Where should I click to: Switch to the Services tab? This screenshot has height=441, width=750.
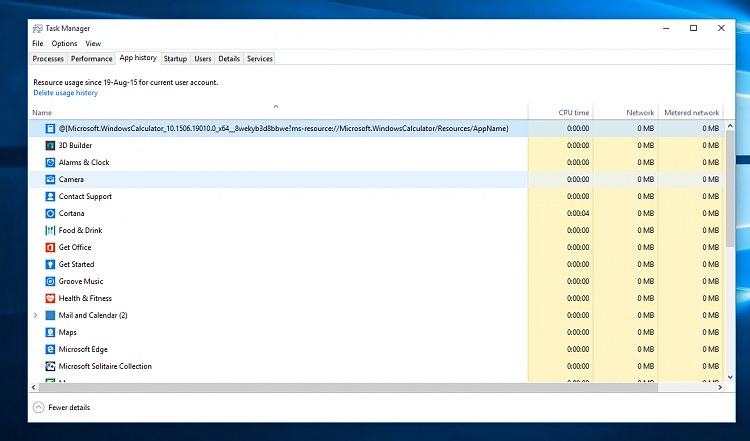[x=260, y=58]
